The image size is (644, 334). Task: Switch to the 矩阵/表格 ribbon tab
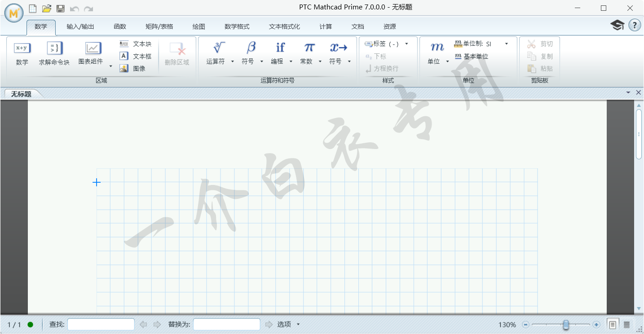(159, 27)
